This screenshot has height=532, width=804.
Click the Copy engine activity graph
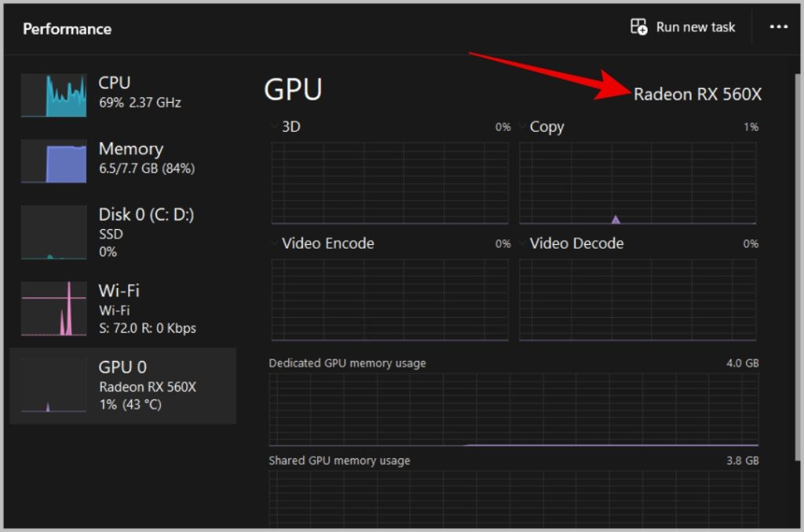click(x=638, y=184)
